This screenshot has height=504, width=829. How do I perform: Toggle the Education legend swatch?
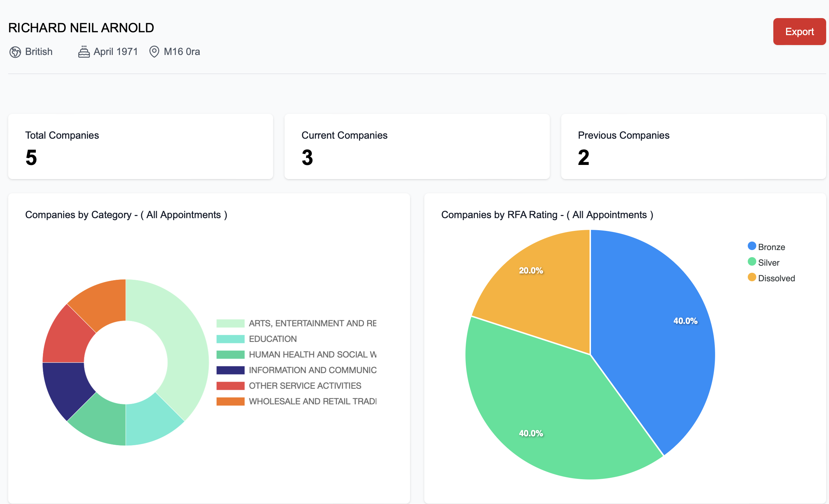[x=230, y=339]
